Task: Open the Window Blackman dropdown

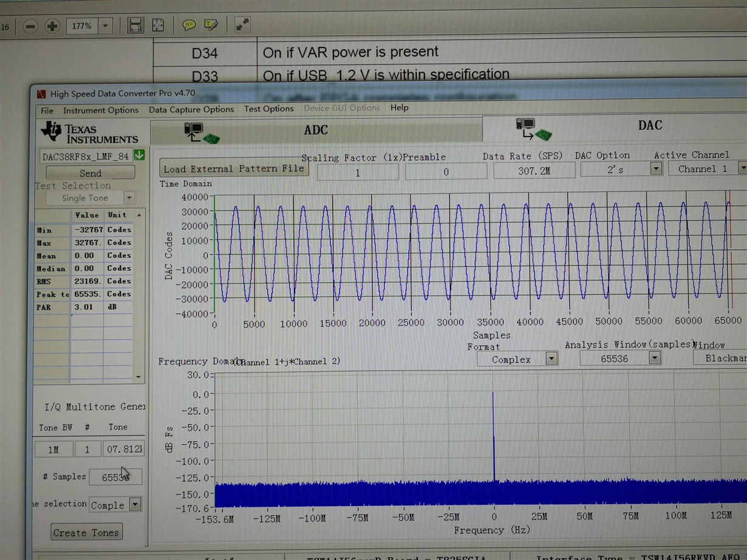Action: click(720, 358)
